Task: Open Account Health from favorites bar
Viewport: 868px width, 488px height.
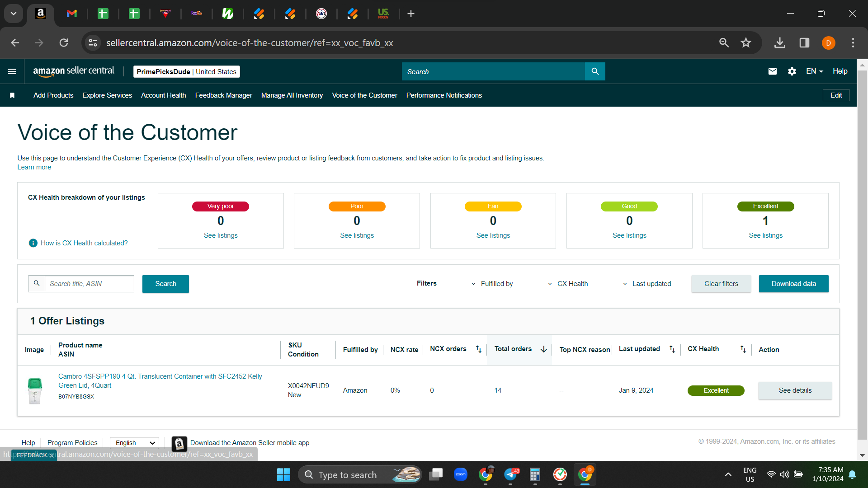Action: coord(164,95)
